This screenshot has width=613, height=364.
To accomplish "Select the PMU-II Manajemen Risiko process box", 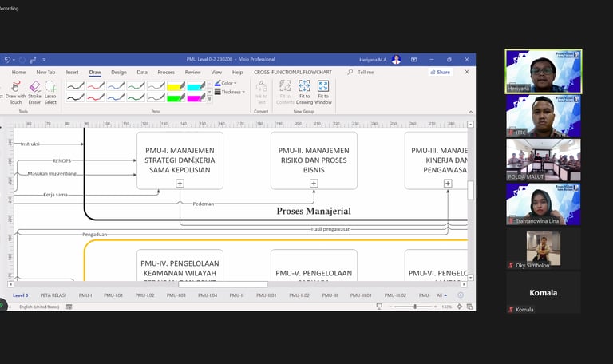I will [314, 160].
